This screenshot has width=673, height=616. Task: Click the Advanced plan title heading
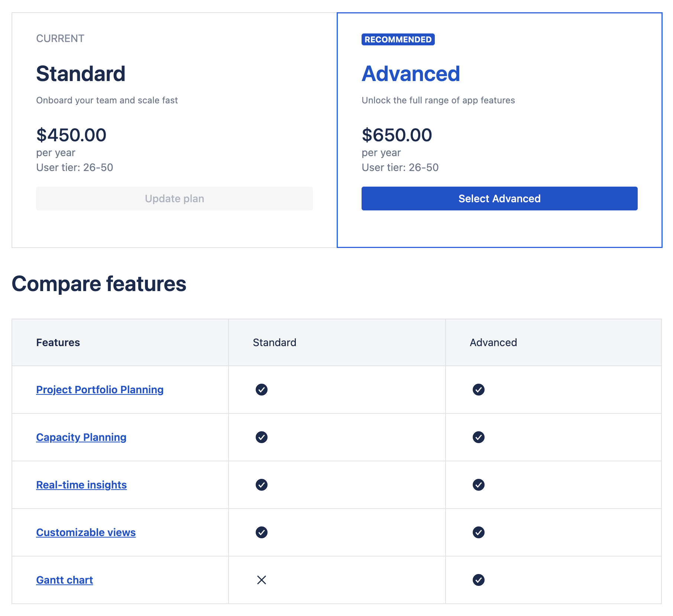(x=411, y=74)
